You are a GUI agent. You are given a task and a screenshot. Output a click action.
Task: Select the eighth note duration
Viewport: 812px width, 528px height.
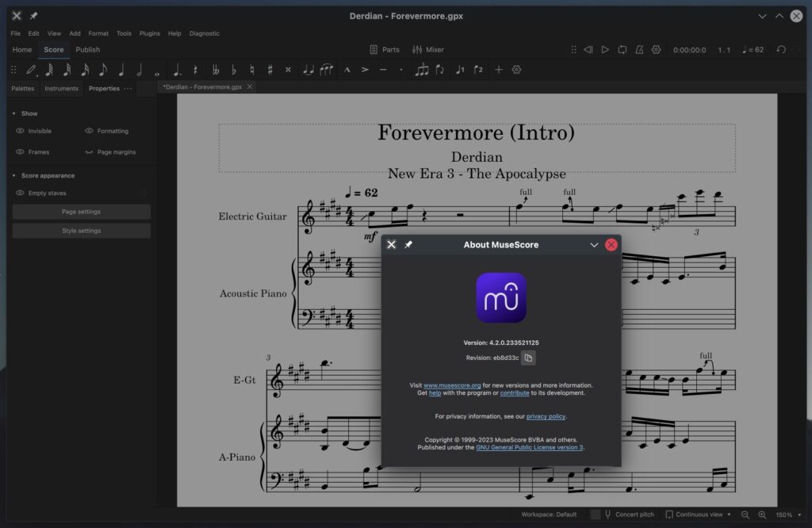pos(102,70)
